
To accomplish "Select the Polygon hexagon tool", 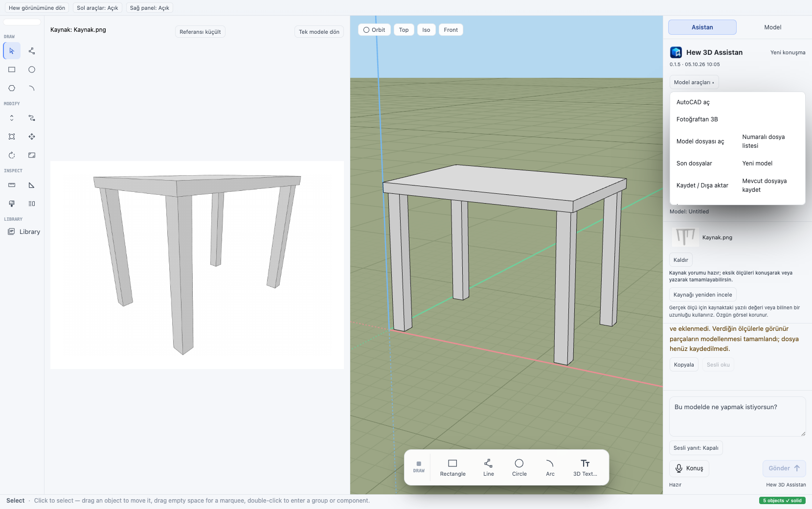I will [12, 88].
